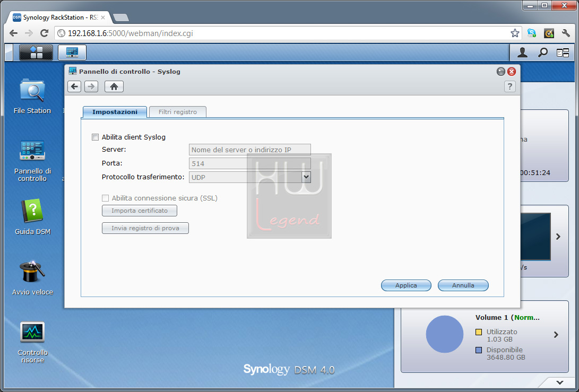The width and height of the screenshot is (579, 392).
Task: Enable Abilita client Syslog checkbox
Action: (96, 137)
